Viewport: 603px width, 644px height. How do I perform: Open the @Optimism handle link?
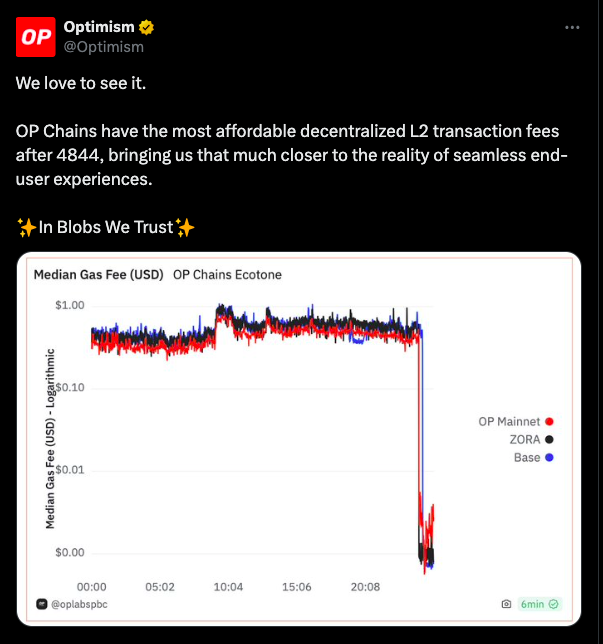coord(104,47)
